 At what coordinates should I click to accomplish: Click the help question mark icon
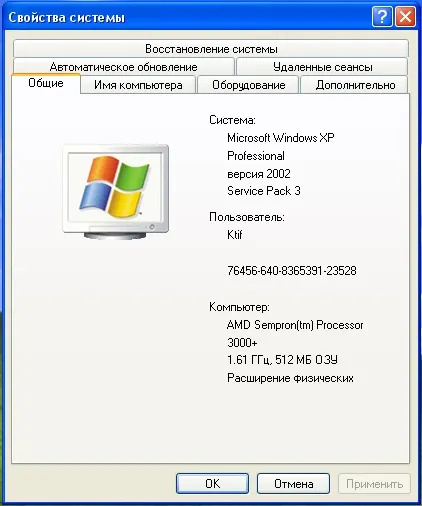tap(382, 16)
